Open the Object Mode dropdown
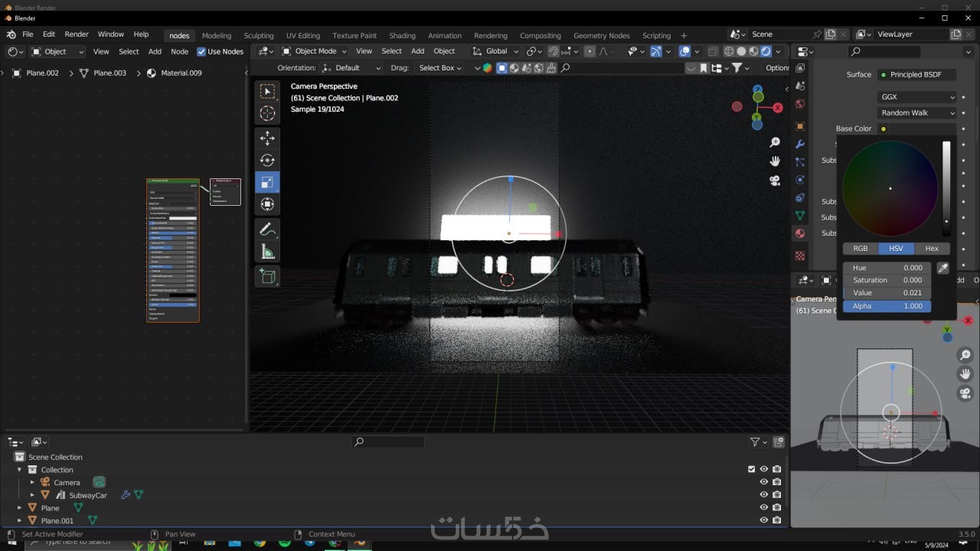This screenshot has height=551, width=980. click(315, 51)
